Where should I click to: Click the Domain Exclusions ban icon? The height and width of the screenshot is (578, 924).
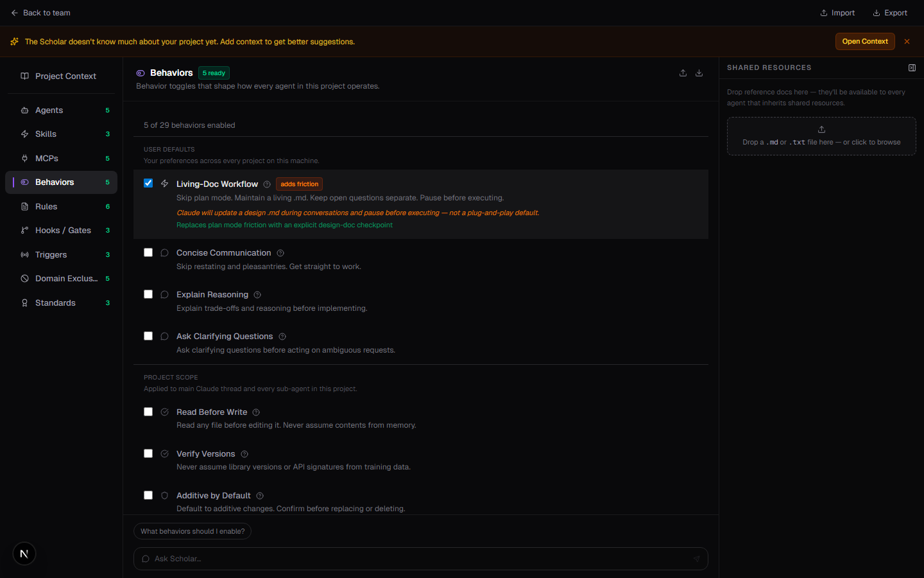tap(24, 279)
